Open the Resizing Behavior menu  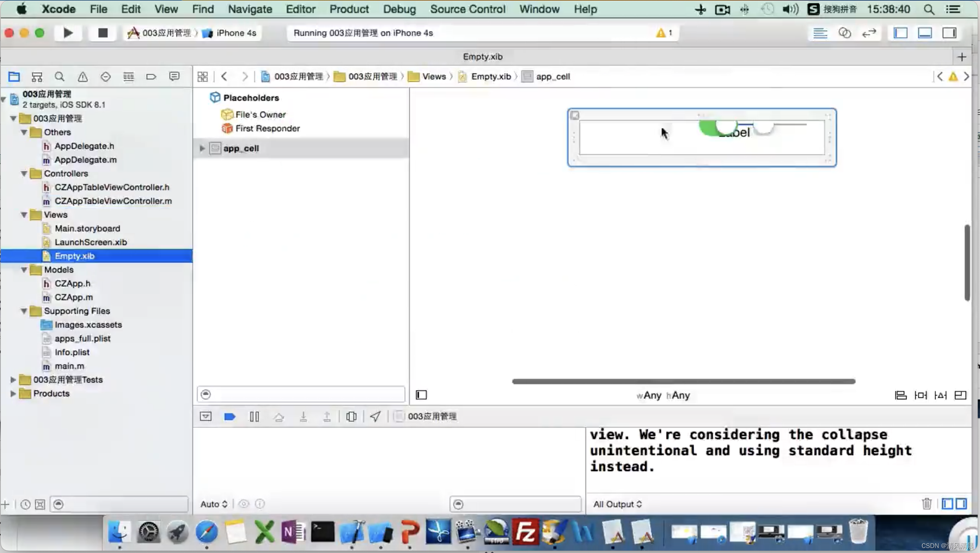click(960, 395)
